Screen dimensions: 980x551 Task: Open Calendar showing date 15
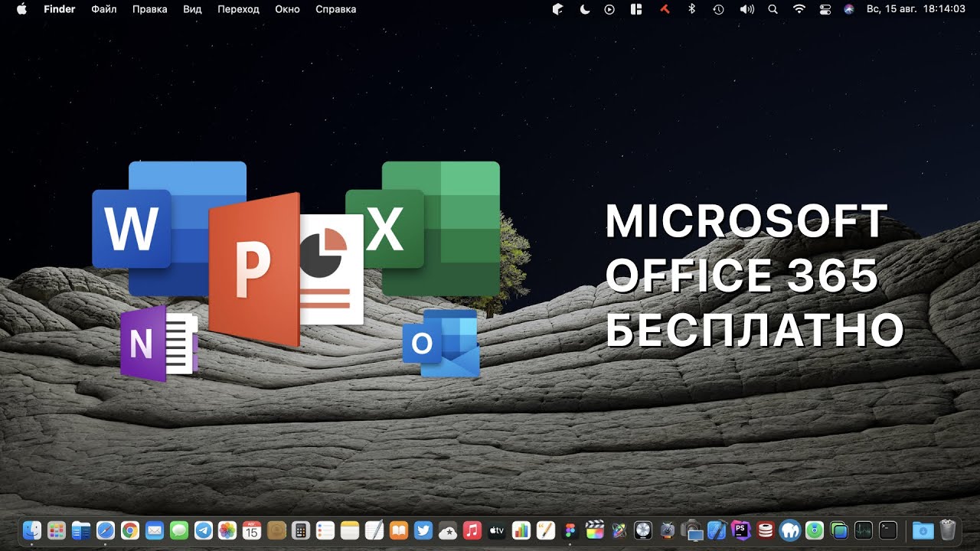(252, 530)
